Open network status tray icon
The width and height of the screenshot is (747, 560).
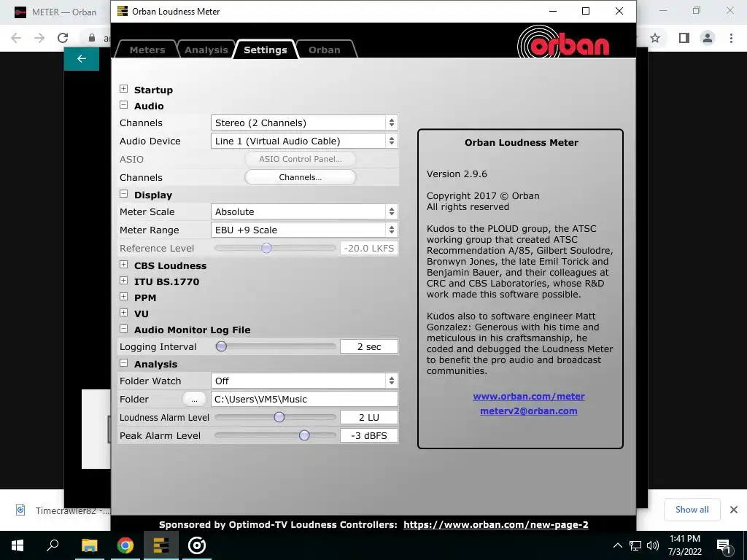click(635, 545)
